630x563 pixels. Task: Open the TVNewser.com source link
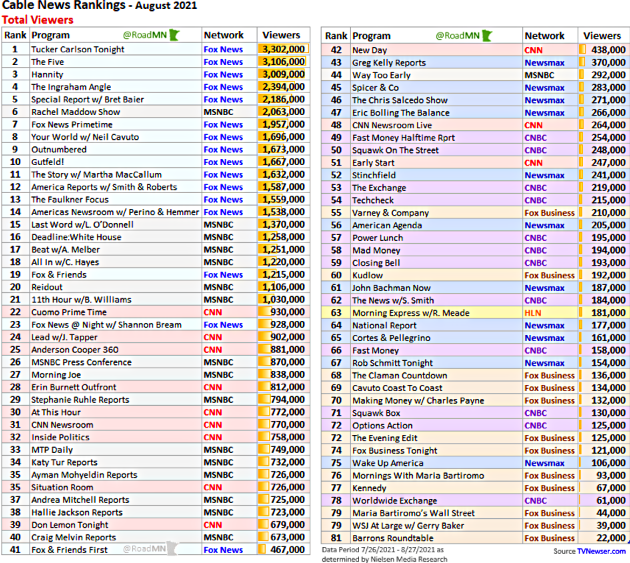601,551
